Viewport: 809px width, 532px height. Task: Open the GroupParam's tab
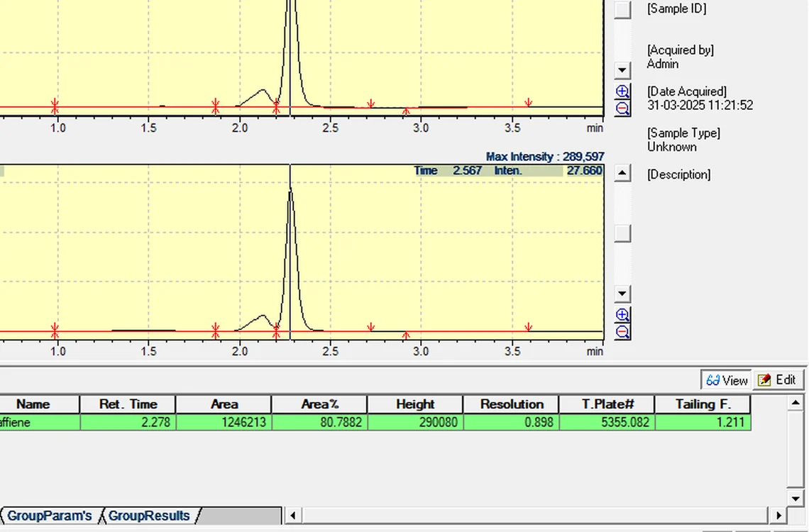[x=49, y=516]
